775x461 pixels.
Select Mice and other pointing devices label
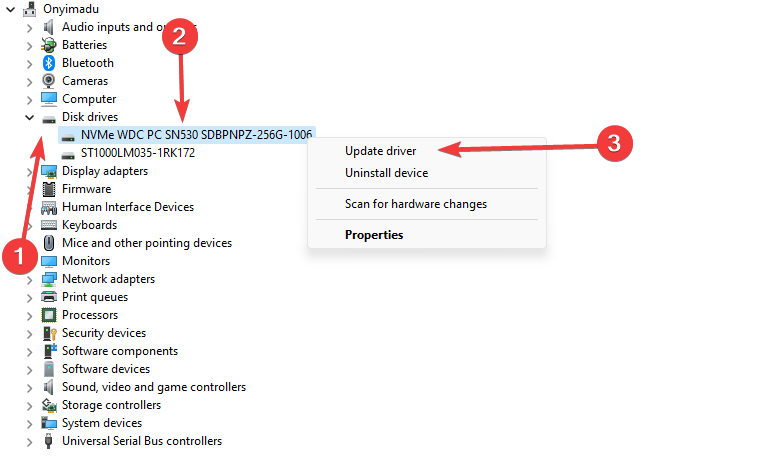[x=147, y=243]
